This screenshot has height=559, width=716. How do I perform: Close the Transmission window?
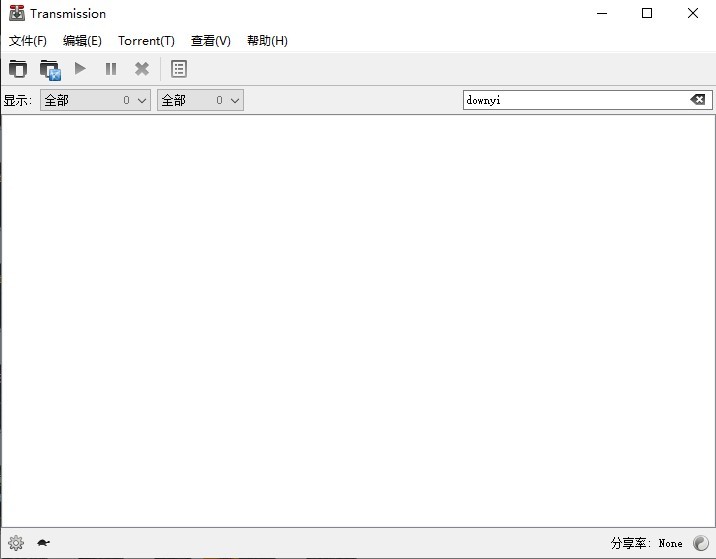click(692, 13)
